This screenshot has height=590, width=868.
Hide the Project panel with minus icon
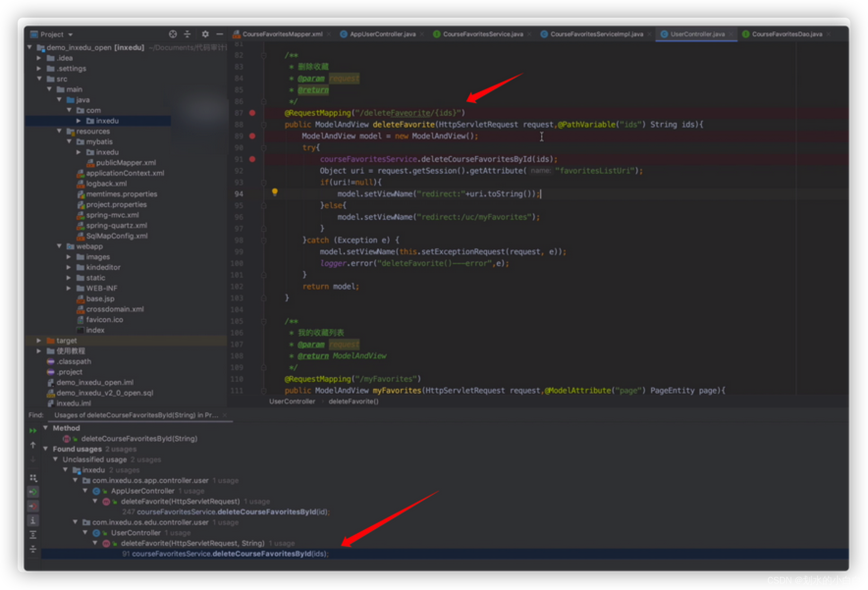pyautogui.click(x=219, y=34)
